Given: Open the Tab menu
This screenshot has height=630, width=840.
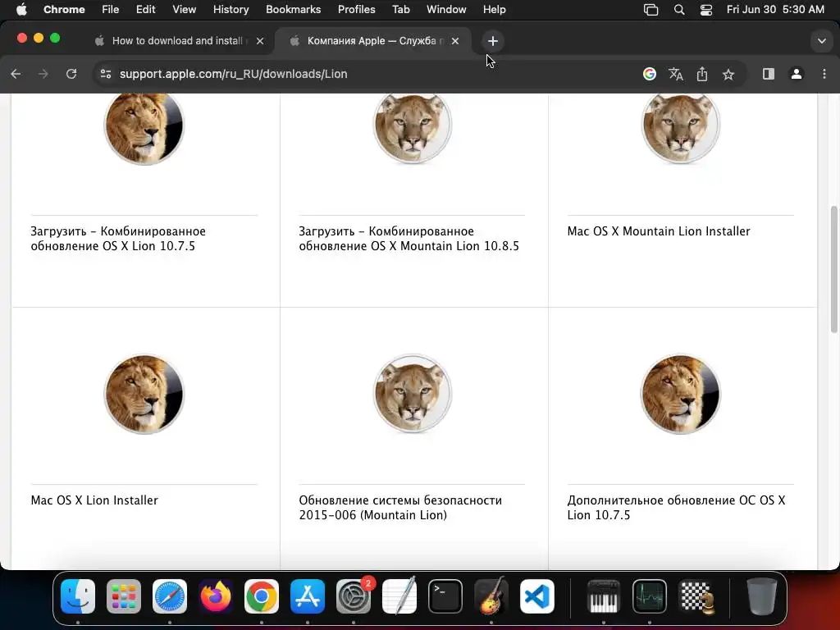Looking at the screenshot, I should [400, 10].
